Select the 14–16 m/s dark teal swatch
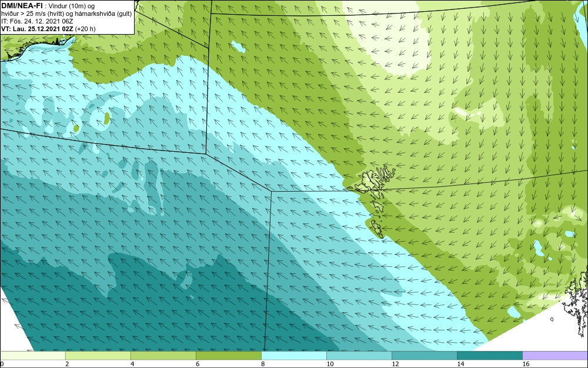The width and height of the screenshot is (588, 368). pyautogui.click(x=489, y=356)
